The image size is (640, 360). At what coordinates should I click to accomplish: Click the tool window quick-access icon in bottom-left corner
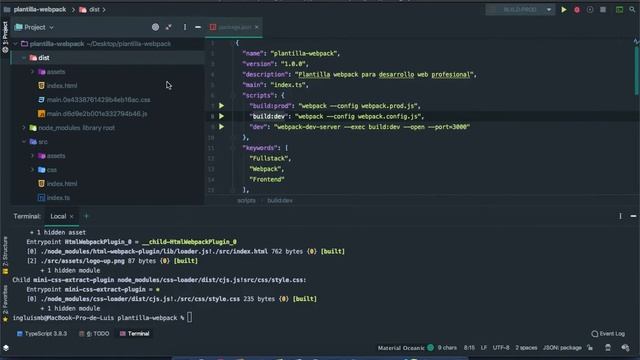point(6,348)
